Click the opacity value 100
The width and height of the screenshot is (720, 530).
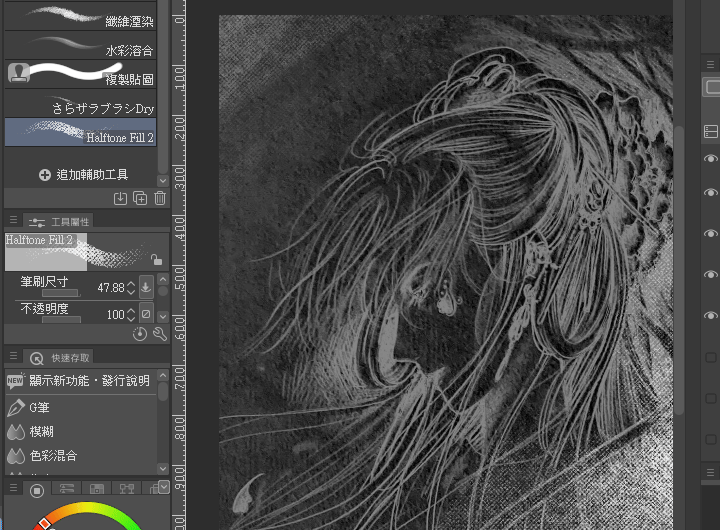(x=115, y=315)
